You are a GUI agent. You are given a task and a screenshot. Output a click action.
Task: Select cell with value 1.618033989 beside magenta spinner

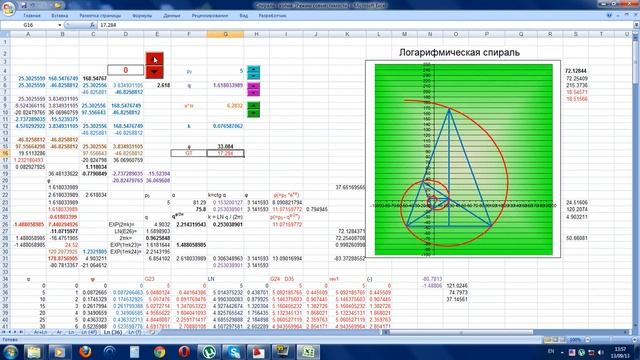[225, 85]
